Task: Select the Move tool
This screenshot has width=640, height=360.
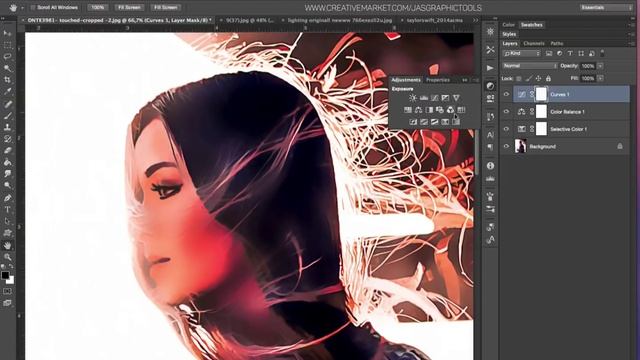Action: [7, 33]
